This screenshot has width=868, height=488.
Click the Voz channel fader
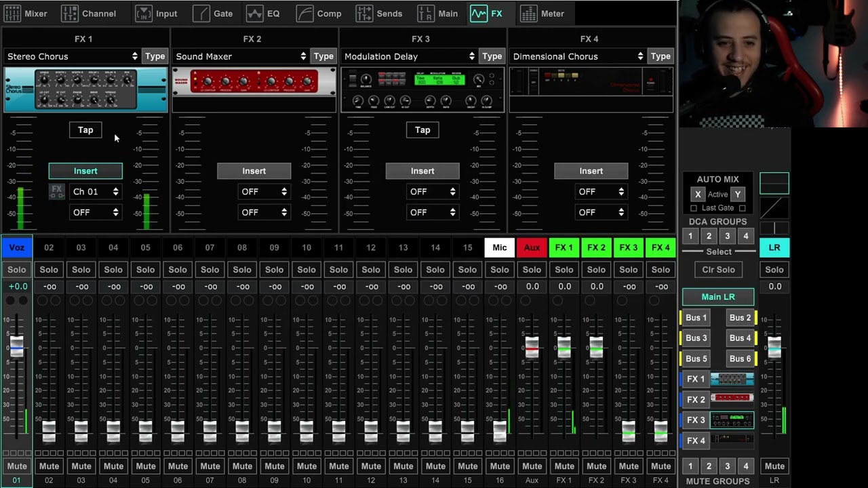pos(16,347)
